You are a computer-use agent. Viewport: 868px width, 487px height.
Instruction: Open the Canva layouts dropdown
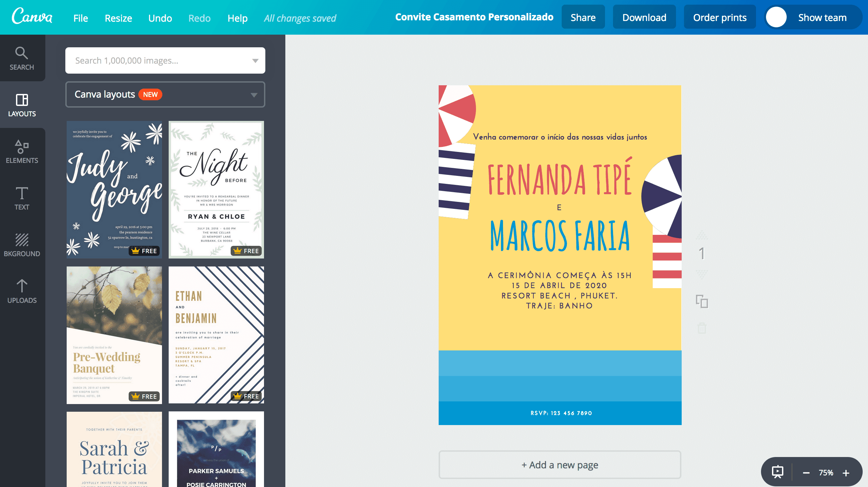click(165, 94)
